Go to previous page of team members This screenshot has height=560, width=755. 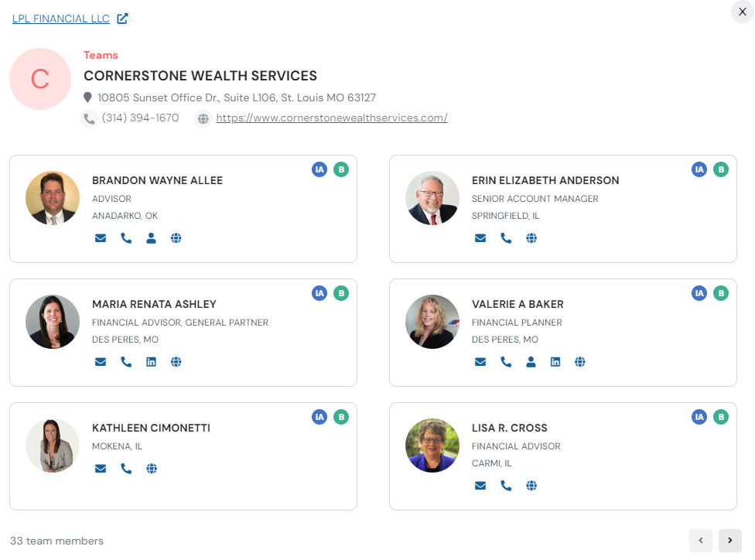[x=700, y=541]
